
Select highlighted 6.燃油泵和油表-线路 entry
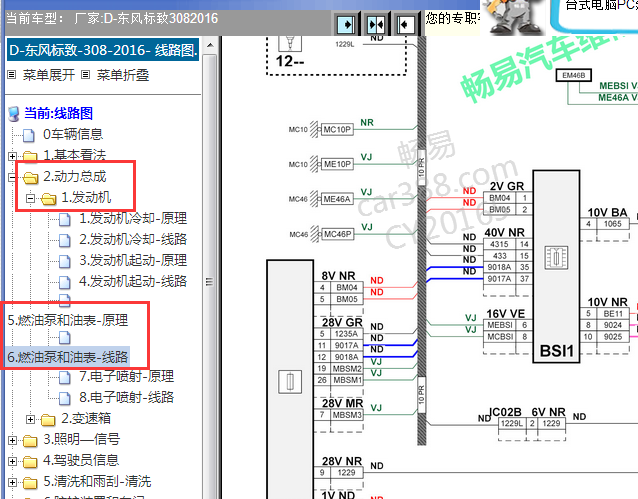(x=68, y=357)
